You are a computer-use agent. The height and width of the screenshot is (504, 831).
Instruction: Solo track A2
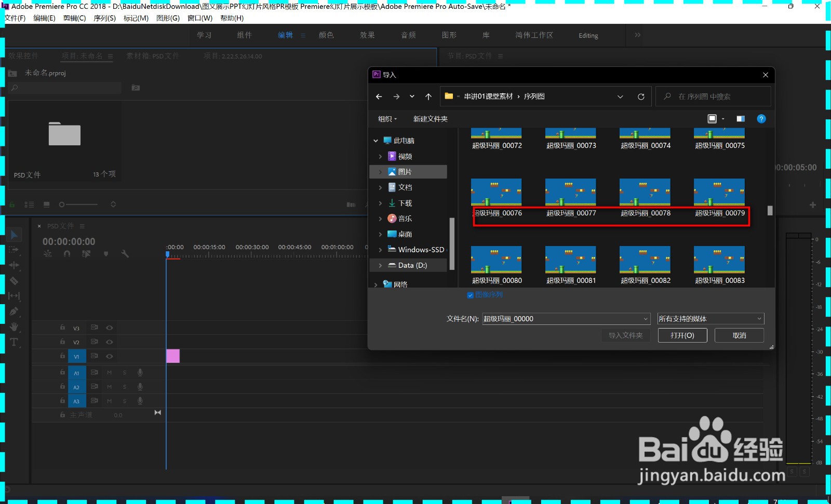tap(125, 387)
